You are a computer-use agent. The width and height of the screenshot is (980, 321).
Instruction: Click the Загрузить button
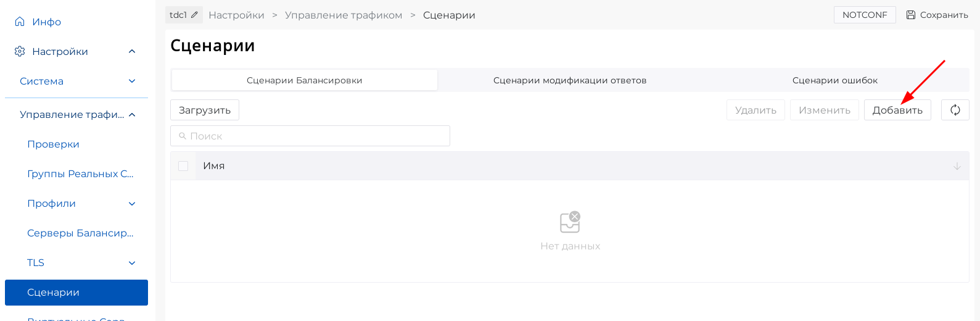click(205, 110)
